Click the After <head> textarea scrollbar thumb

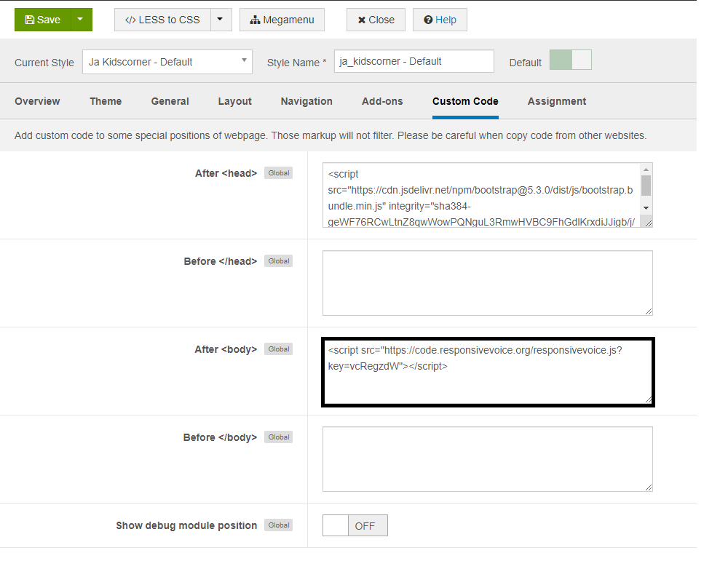(646, 186)
